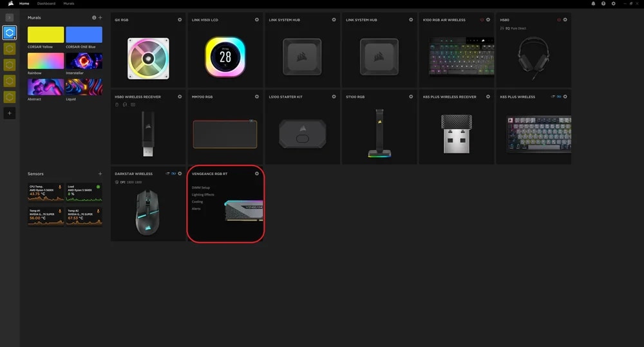Apply the Rainbow mural

click(x=46, y=61)
